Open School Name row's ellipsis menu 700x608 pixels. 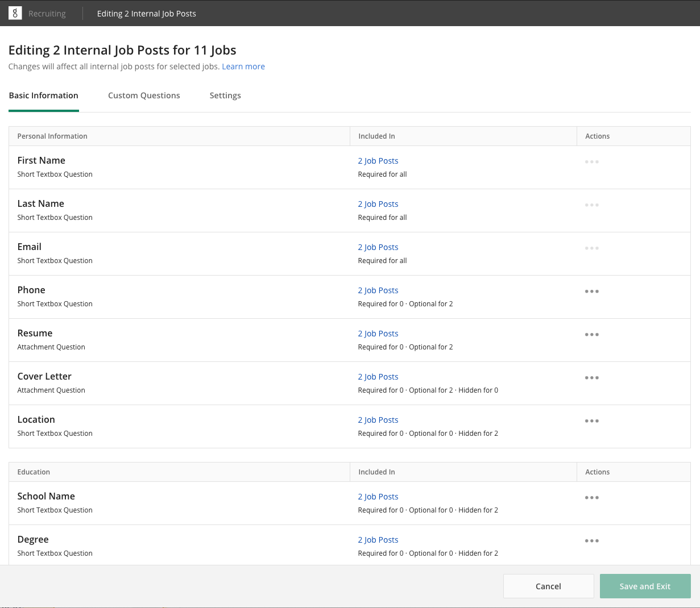pos(591,498)
